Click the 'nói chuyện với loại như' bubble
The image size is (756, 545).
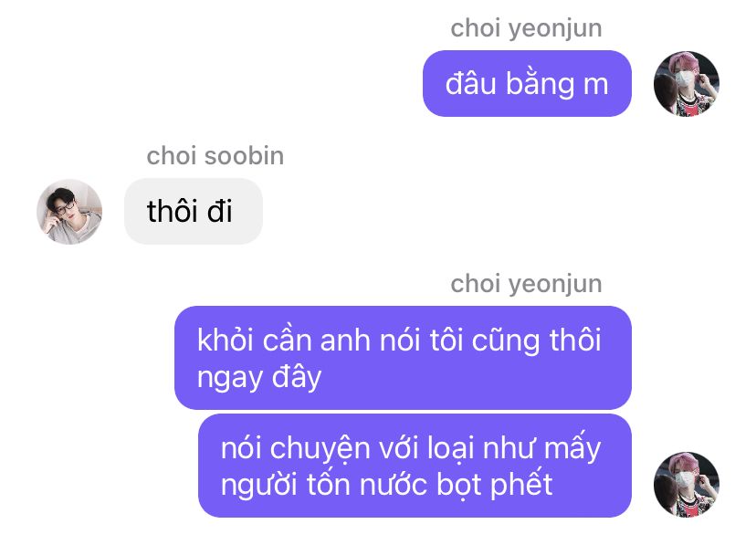(x=415, y=466)
